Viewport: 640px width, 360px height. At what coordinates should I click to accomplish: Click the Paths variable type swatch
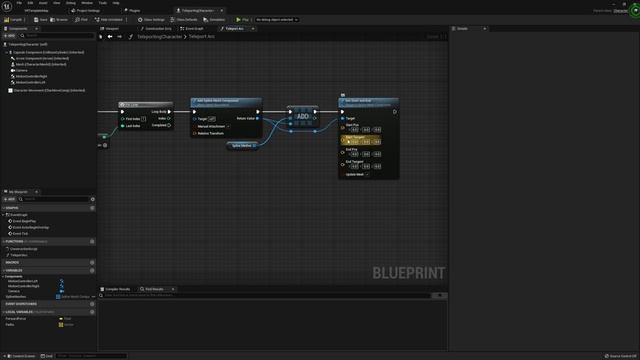(61, 325)
